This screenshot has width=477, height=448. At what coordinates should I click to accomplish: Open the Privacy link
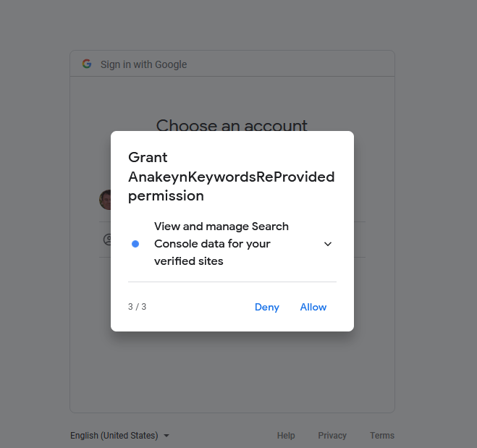click(x=332, y=436)
